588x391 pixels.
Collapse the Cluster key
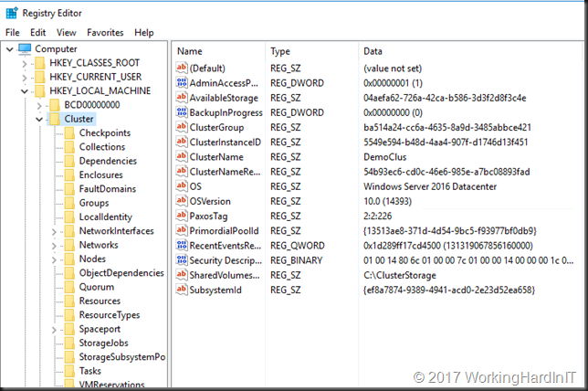[x=39, y=120]
